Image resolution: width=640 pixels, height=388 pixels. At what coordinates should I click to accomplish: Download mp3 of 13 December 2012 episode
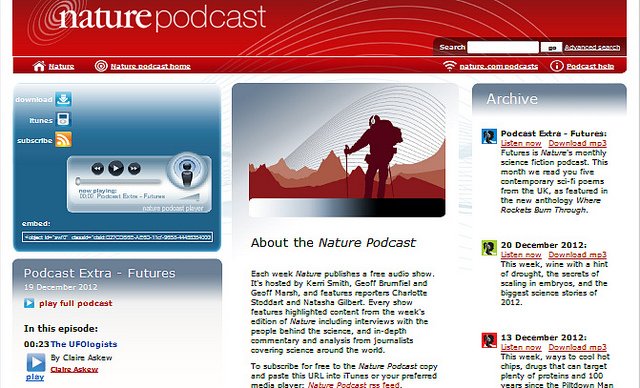coord(578,347)
